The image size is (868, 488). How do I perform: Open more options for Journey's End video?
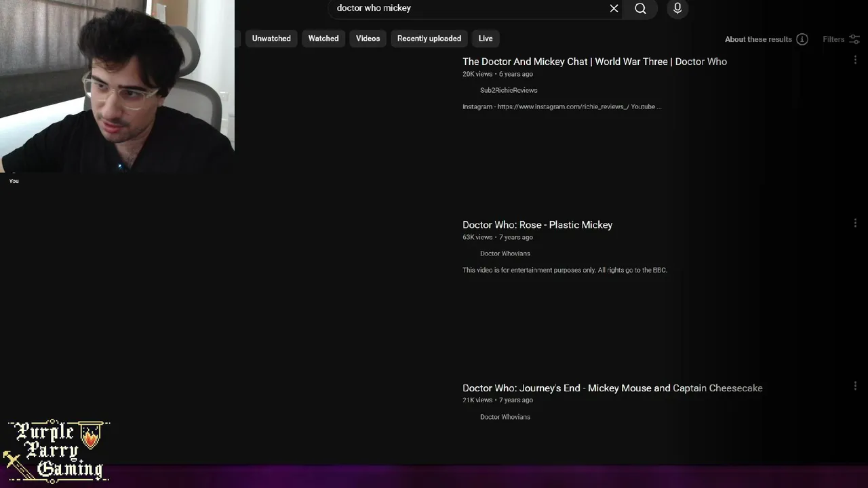click(855, 386)
